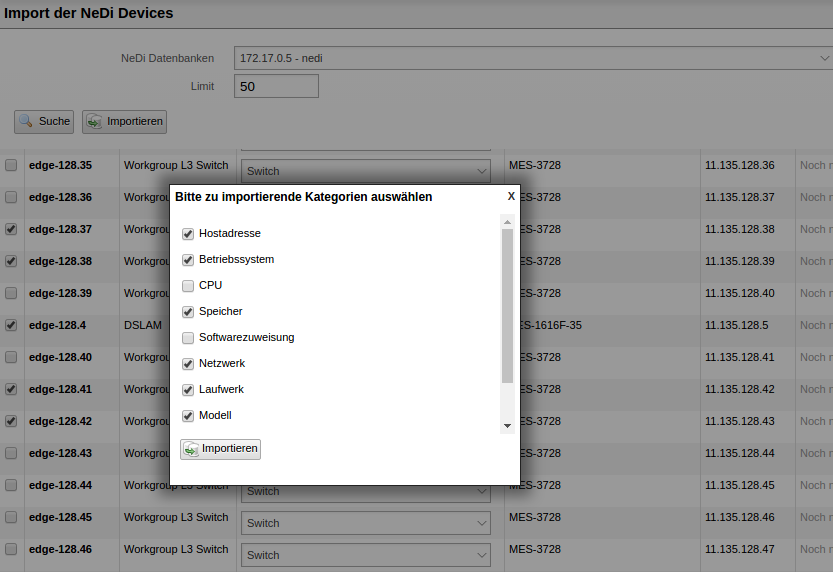
Task: Toggle the Laufwerk checkbox
Action: [x=188, y=390]
